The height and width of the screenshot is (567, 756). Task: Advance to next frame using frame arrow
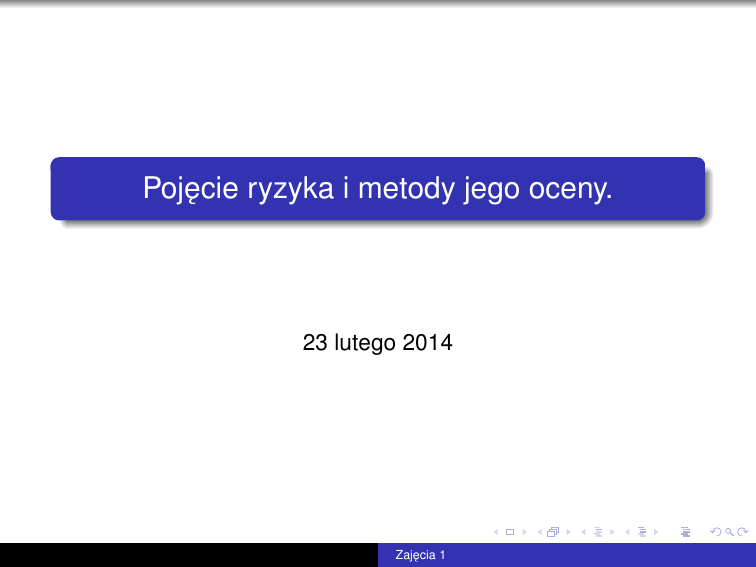click(x=567, y=533)
